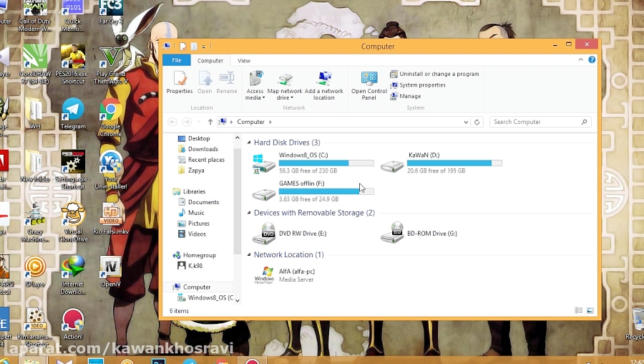Open Internet Download Manager desktop icon

click(73, 275)
